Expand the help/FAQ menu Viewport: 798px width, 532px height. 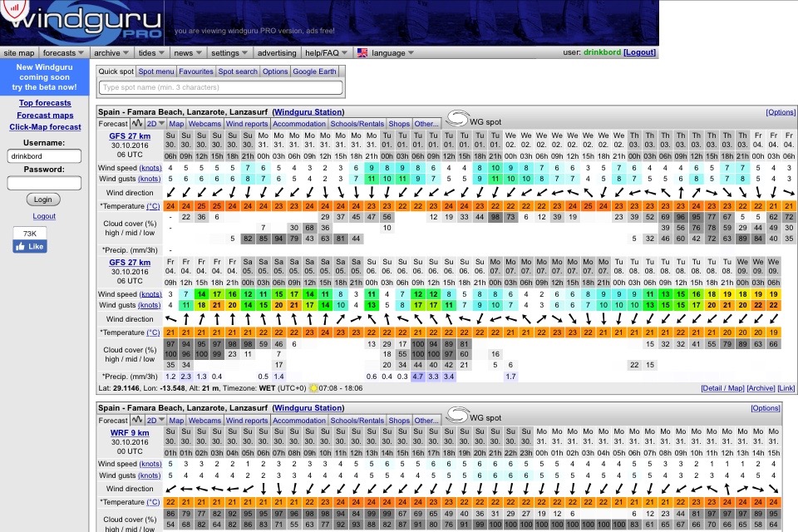[x=326, y=53]
